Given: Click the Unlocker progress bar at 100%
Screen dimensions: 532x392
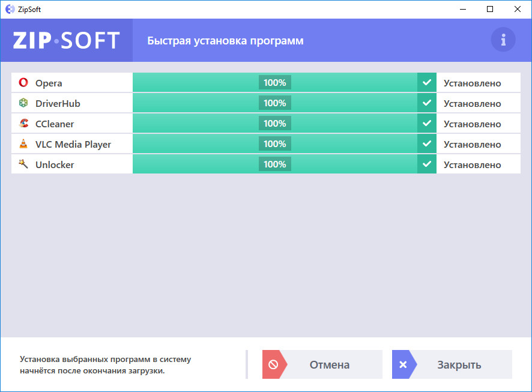Looking at the screenshot, I should click(x=275, y=164).
